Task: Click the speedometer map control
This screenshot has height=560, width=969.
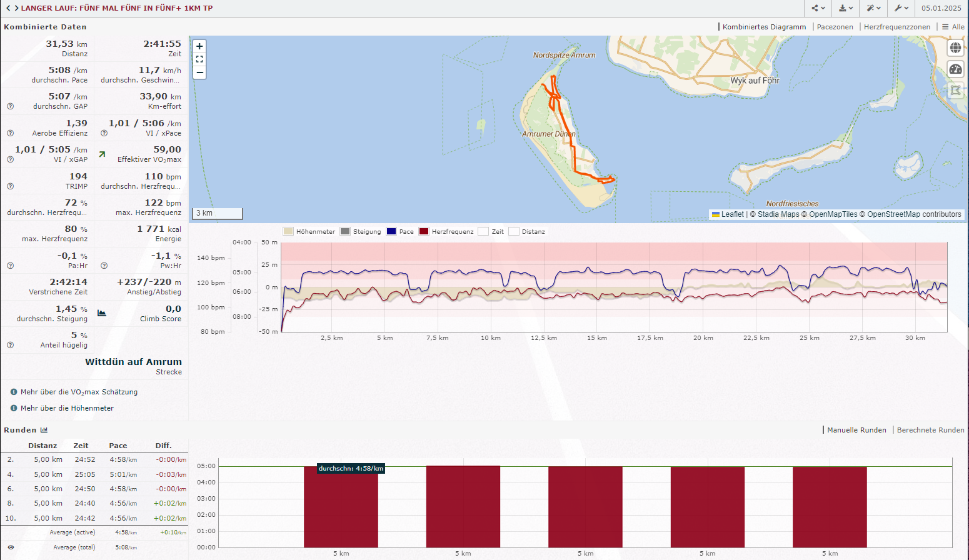Action: click(955, 69)
